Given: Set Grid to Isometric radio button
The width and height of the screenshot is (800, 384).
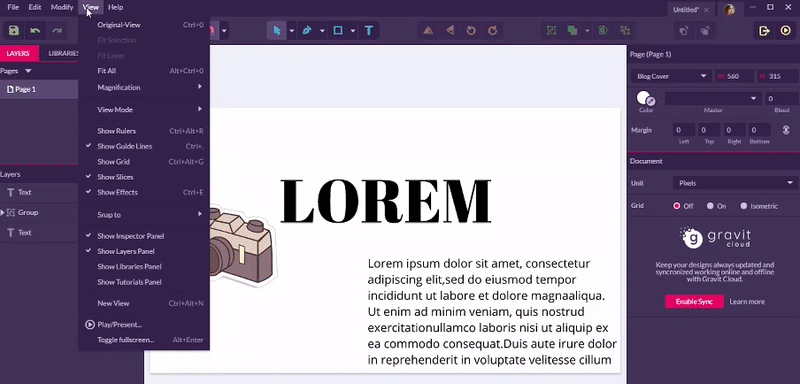Looking at the screenshot, I should pos(743,206).
